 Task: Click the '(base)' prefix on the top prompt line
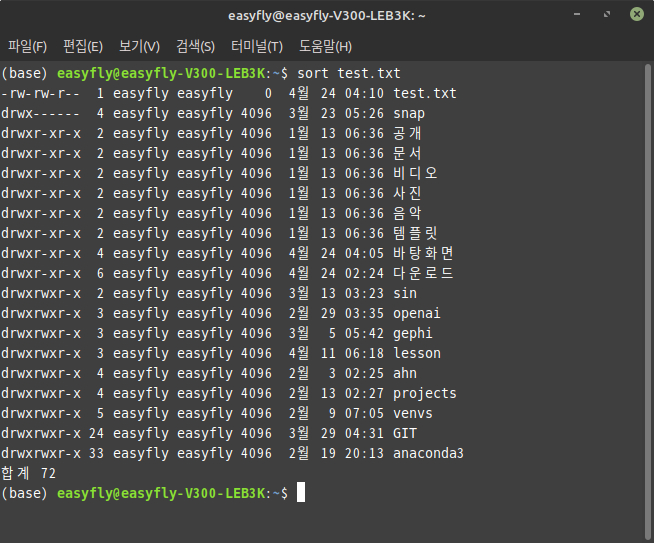24,73
